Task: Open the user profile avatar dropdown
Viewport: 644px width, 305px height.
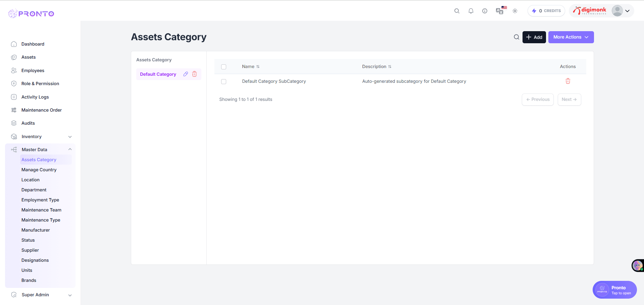Action: (617, 11)
